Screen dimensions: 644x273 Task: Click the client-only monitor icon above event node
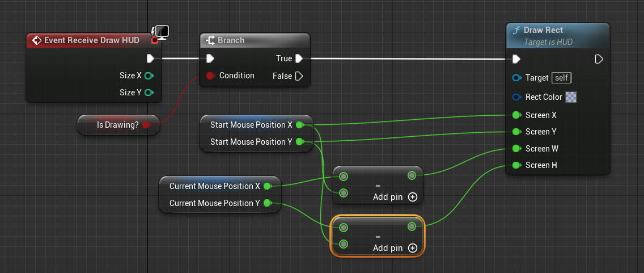click(162, 32)
